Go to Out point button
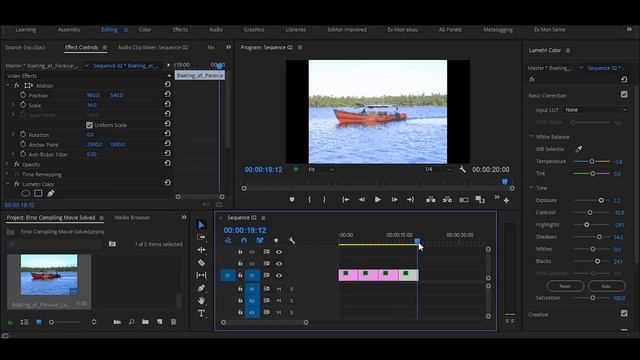The width and height of the screenshot is (640, 360). (x=411, y=200)
